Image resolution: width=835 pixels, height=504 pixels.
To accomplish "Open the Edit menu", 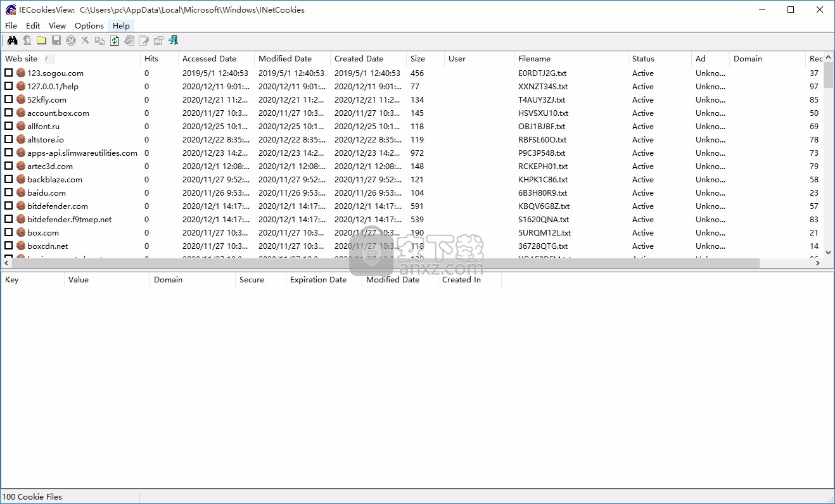I will tap(33, 25).
